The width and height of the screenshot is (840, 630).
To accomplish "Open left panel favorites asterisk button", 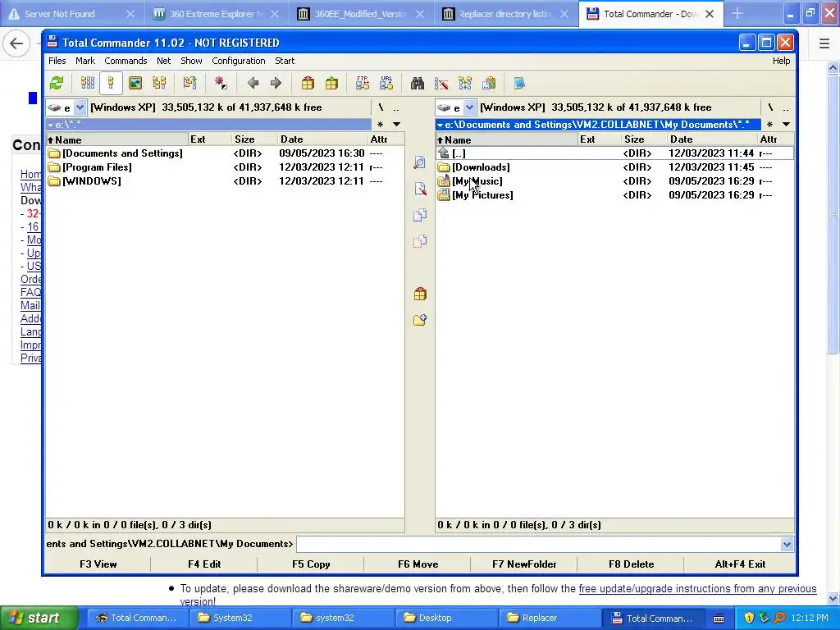I will click(381, 125).
